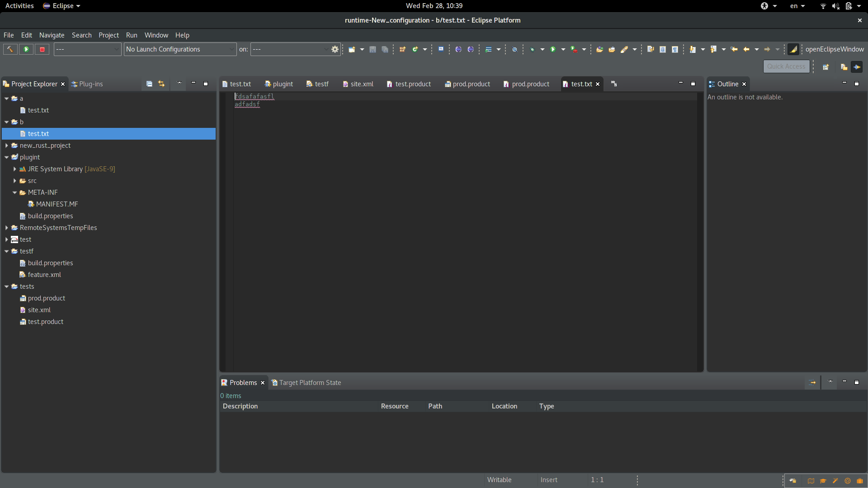Click the Build hammer button
The image size is (868, 488).
(x=10, y=49)
